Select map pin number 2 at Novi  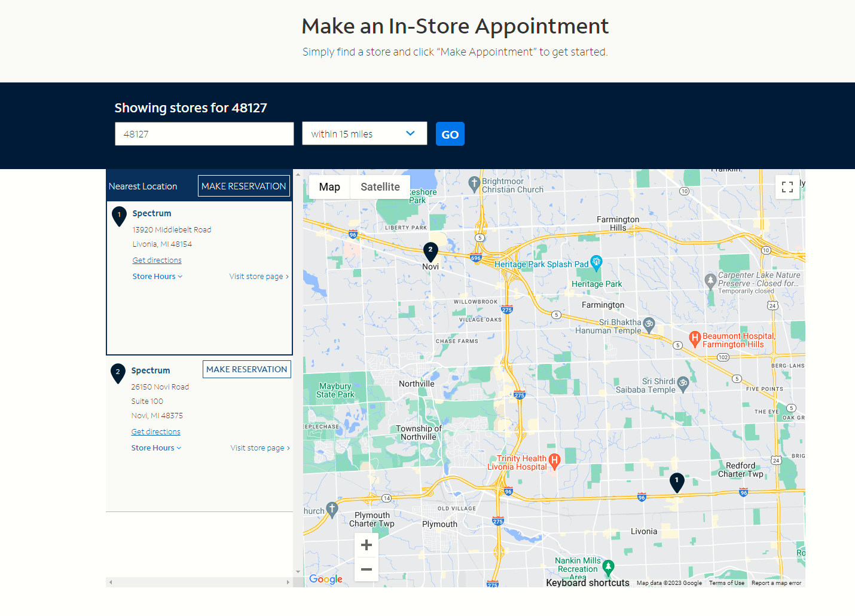point(430,252)
